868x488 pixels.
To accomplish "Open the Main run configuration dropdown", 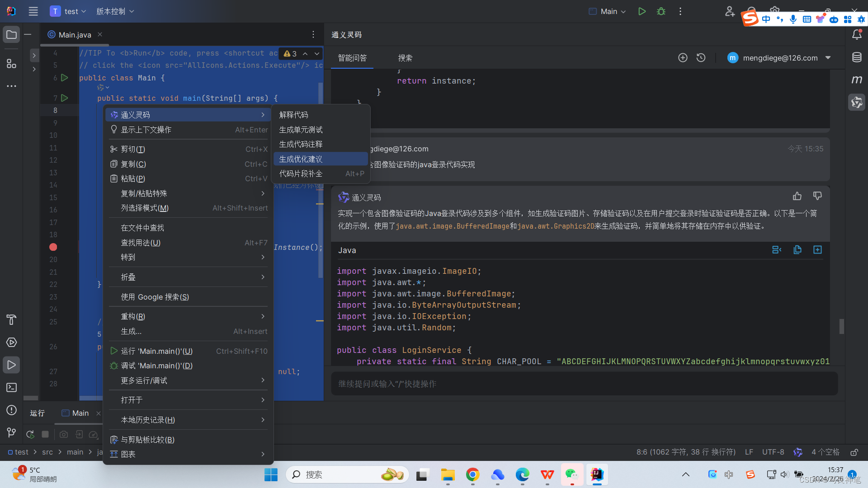I will 608,11.
